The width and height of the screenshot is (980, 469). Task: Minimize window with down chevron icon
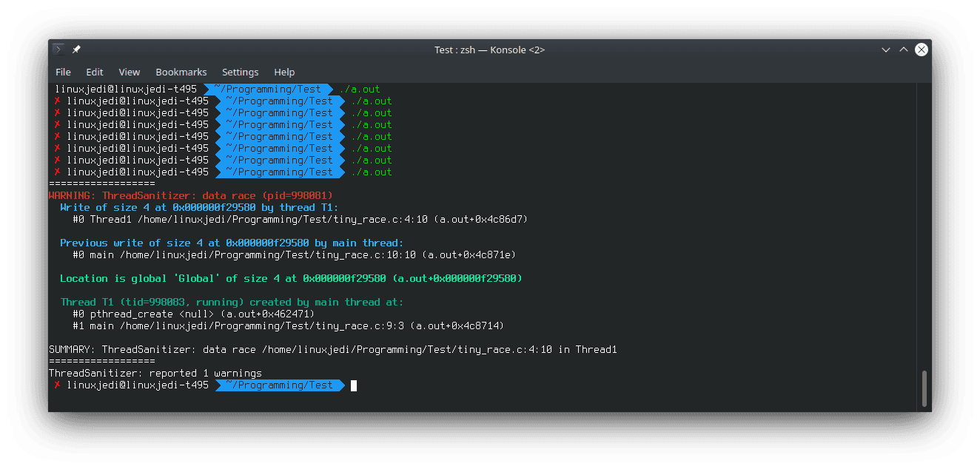pyautogui.click(x=886, y=50)
